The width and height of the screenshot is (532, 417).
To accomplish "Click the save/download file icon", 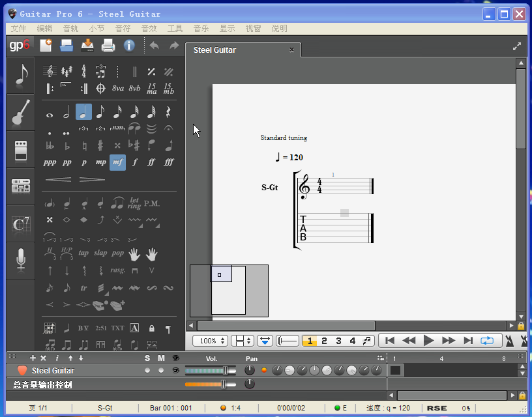I will (x=87, y=46).
